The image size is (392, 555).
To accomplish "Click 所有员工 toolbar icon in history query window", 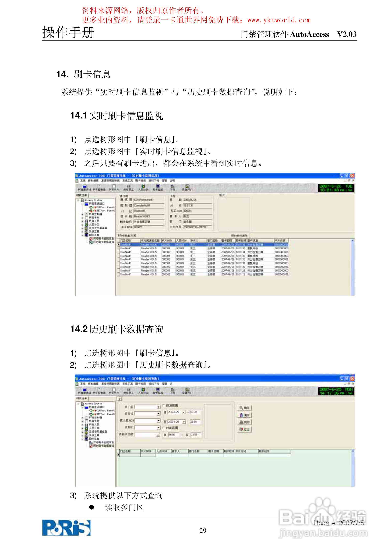I will point(129,391).
